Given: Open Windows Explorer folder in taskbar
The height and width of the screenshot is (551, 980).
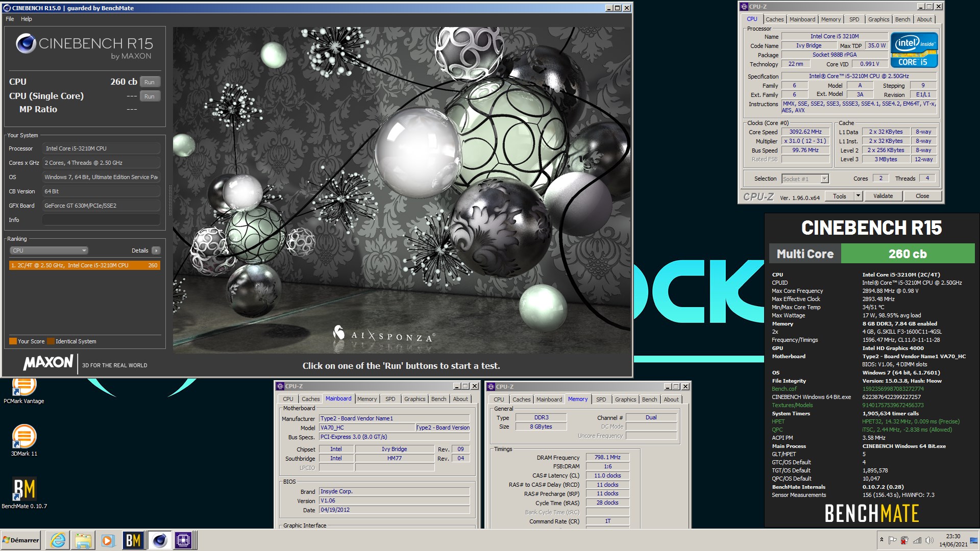Looking at the screenshot, I should point(83,540).
